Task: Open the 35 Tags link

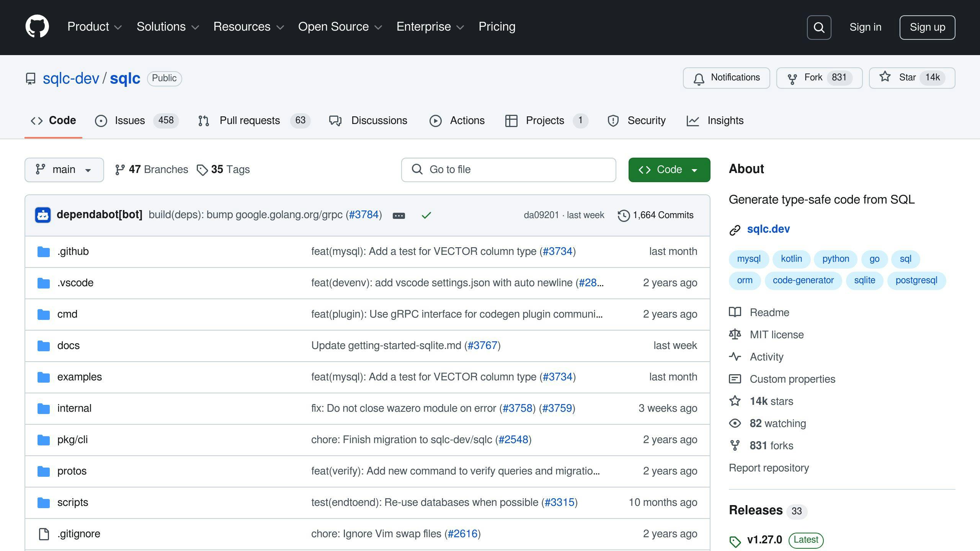Action: click(223, 170)
